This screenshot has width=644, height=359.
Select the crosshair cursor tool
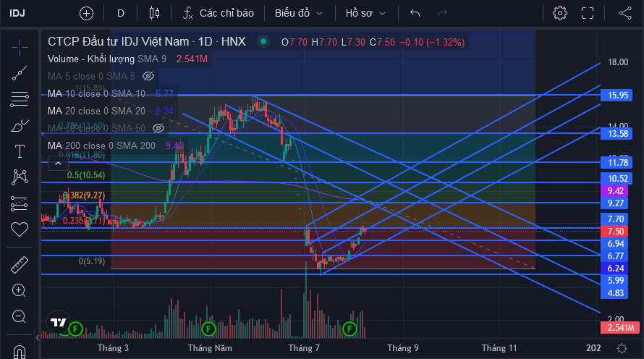pyautogui.click(x=20, y=48)
